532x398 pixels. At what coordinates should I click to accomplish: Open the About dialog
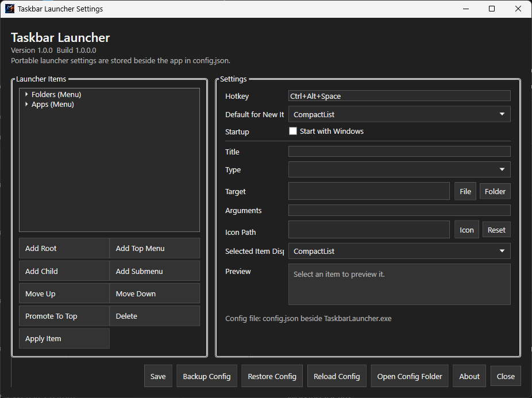(x=469, y=376)
